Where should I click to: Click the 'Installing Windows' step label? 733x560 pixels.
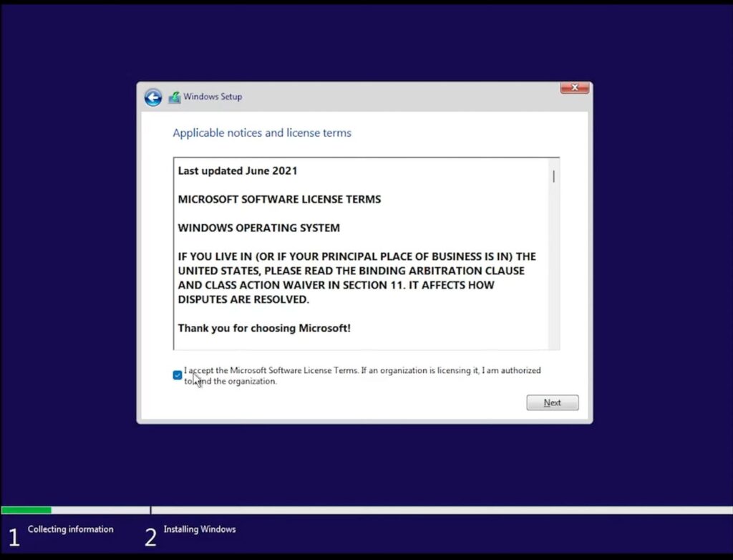(x=199, y=529)
